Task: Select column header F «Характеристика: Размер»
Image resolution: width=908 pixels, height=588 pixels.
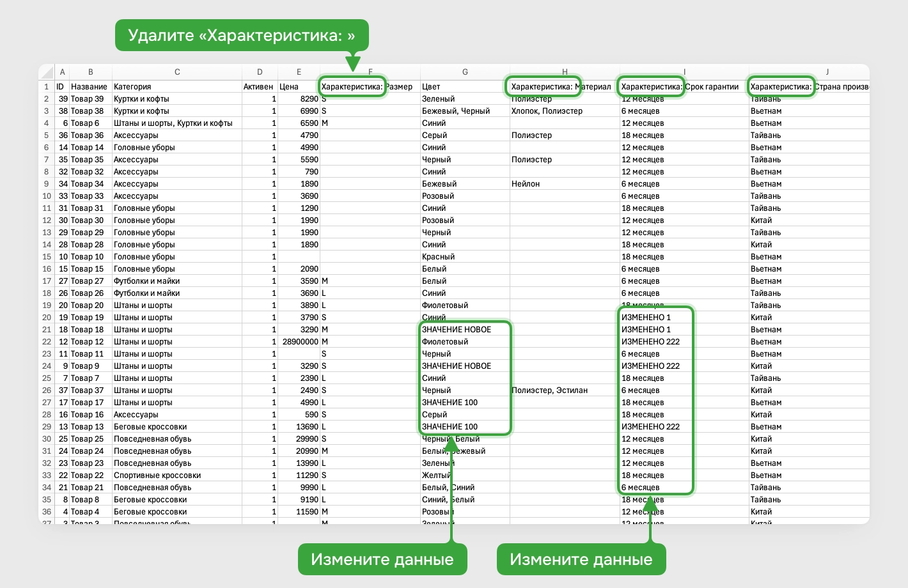Action: (x=371, y=72)
